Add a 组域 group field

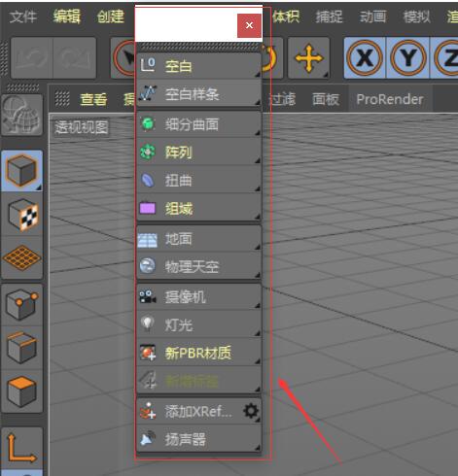198,208
